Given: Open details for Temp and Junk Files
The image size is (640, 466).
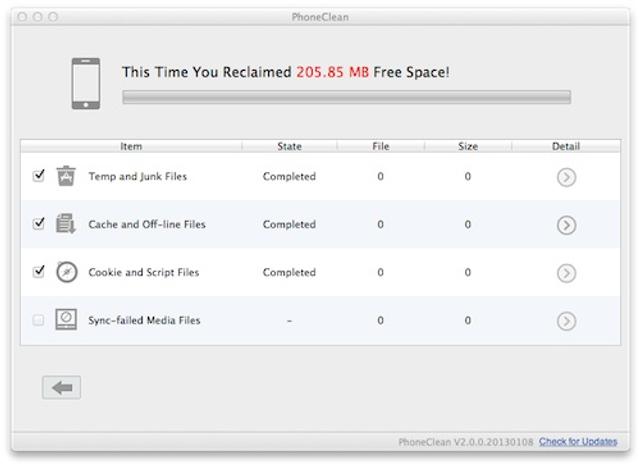Looking at the screenshot, I should pos(566,177).
